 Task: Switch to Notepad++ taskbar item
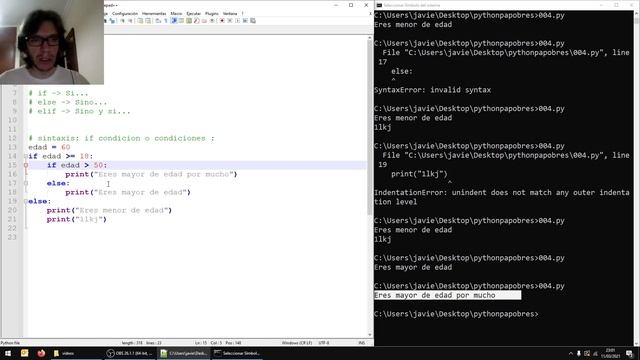(184, 353)
